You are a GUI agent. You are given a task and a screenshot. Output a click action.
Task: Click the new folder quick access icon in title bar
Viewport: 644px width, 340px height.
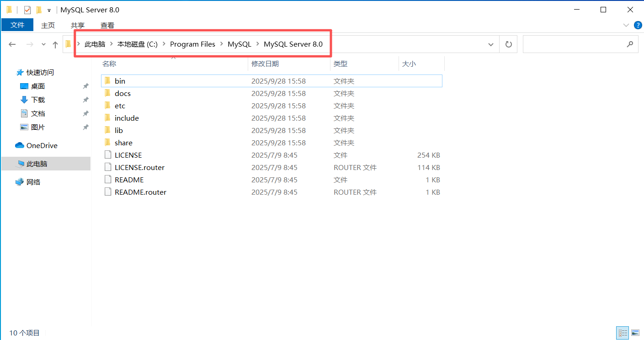pos(39,10)
